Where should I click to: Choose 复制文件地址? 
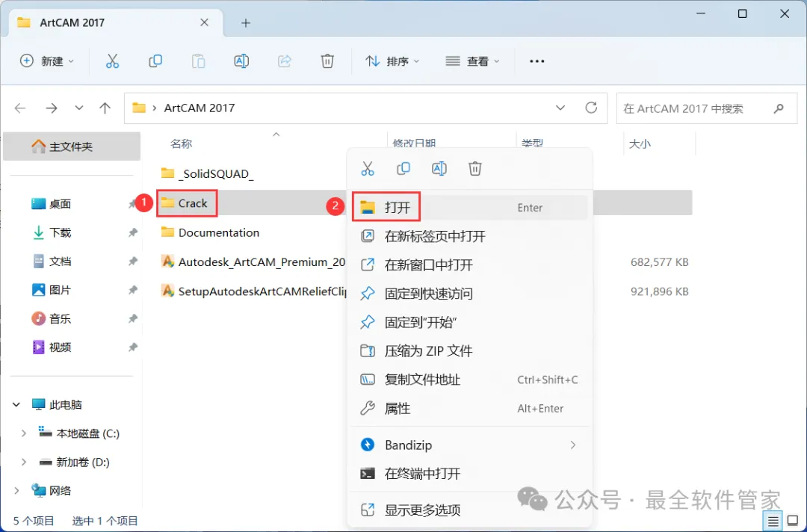tap(470, 380)
